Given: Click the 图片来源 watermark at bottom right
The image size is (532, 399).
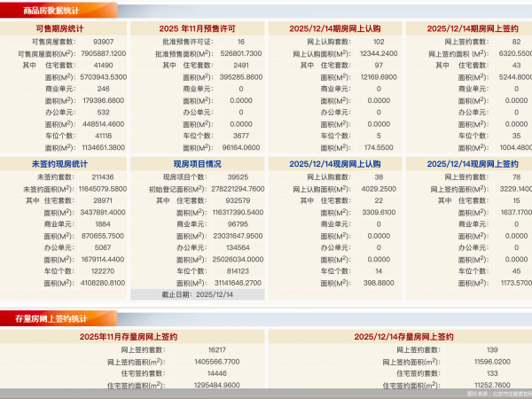Looking at the screenshot, I should coord(498,394).
